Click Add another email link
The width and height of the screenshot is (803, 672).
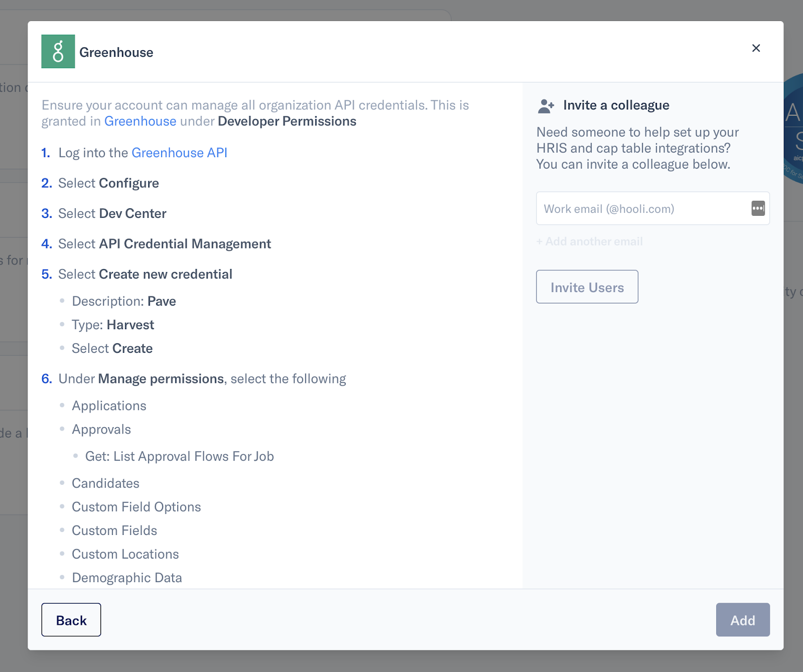(589, 241)
